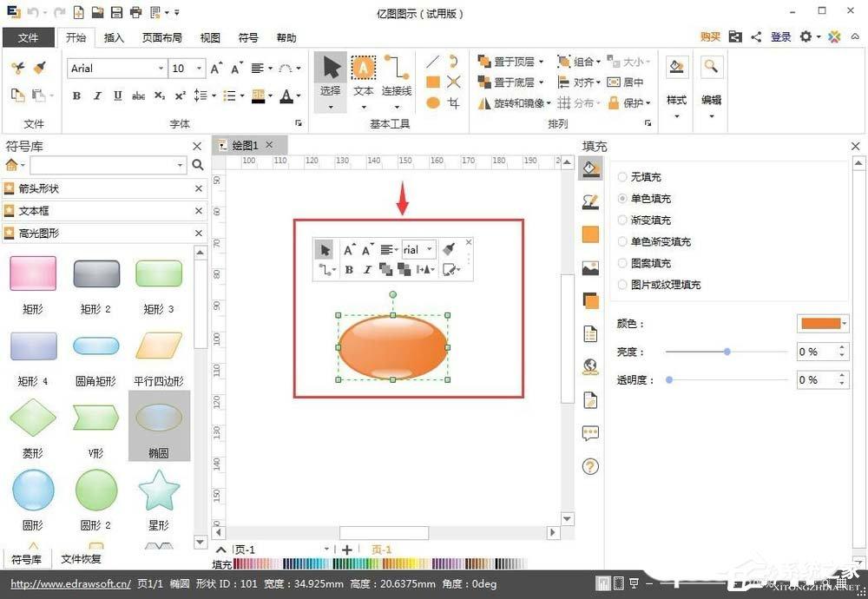868x599 pixels.
Task: Open the font size 10 dropdown
Action: coord(200,68)
